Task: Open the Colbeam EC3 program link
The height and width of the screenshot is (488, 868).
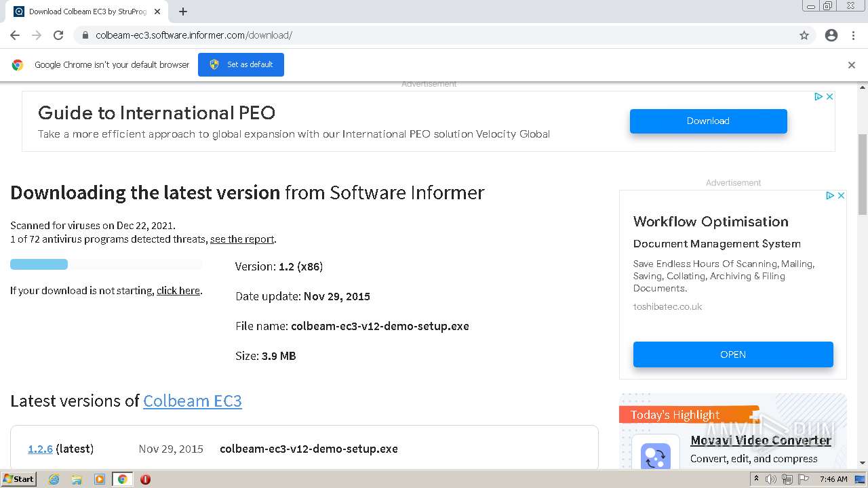Action: 193,401
